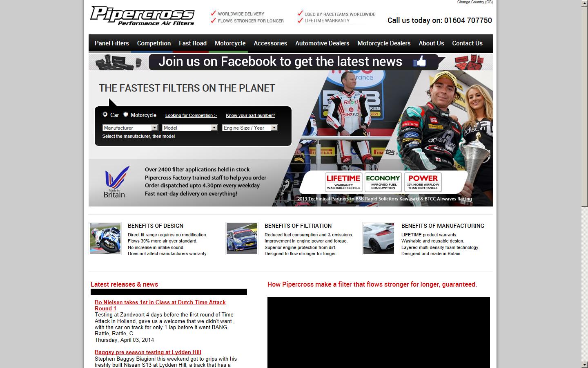
Task: Click the Facebook thumbs-up icon
Action: pyautogui.click(x=419, y=62)
